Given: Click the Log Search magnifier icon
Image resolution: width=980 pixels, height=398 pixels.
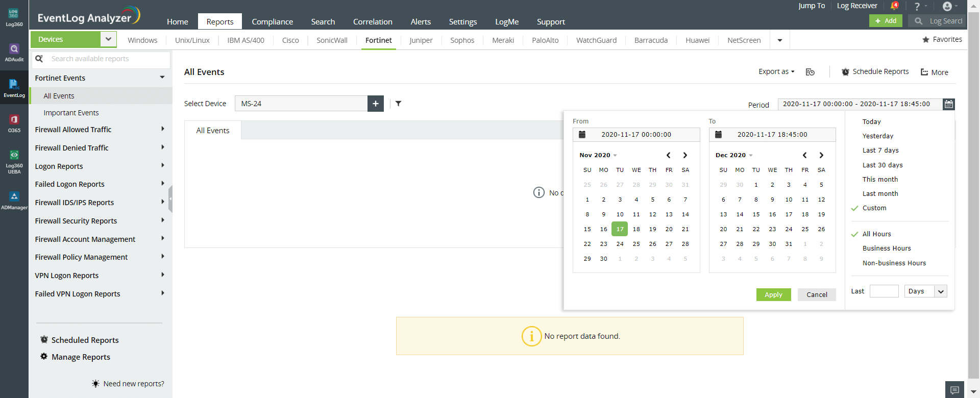Looking at the screenshot, I should [x=918, y=21].
